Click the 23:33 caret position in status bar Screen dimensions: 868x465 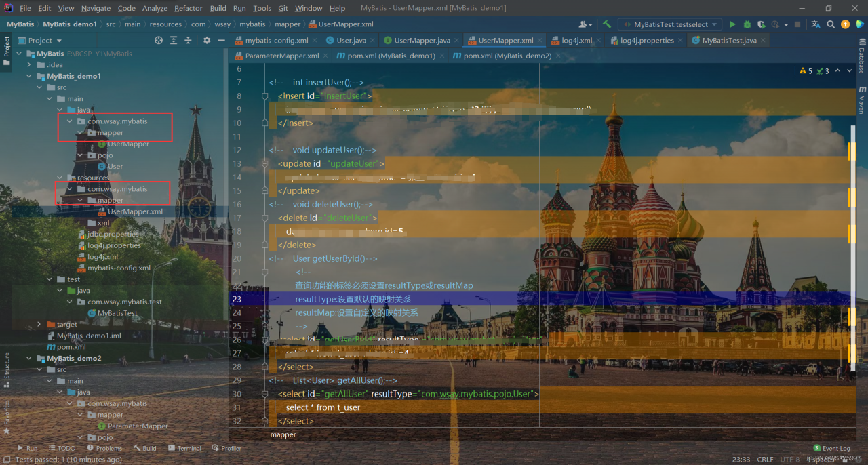coord(741,459)
